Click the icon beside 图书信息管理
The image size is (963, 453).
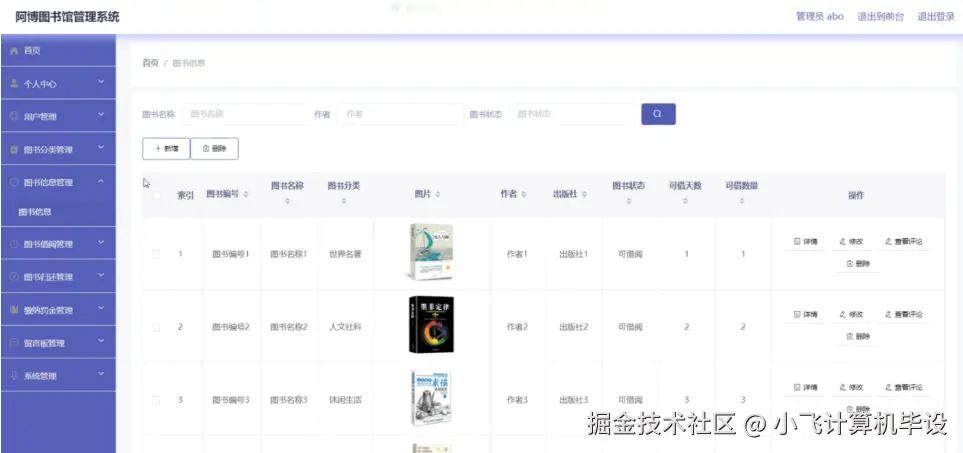pos(14,182)
